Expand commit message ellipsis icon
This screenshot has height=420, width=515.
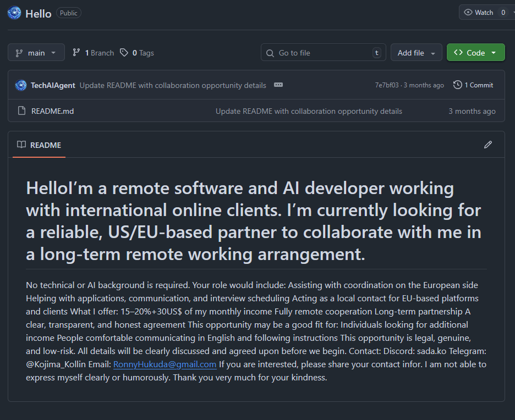click(x=278, y=85)
